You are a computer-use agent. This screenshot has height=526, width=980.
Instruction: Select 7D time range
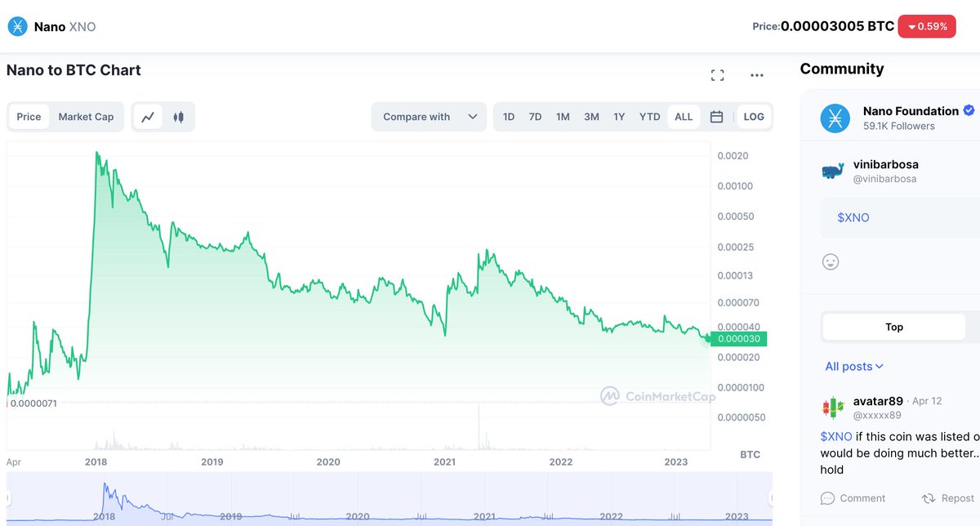(x=536, y=117)
